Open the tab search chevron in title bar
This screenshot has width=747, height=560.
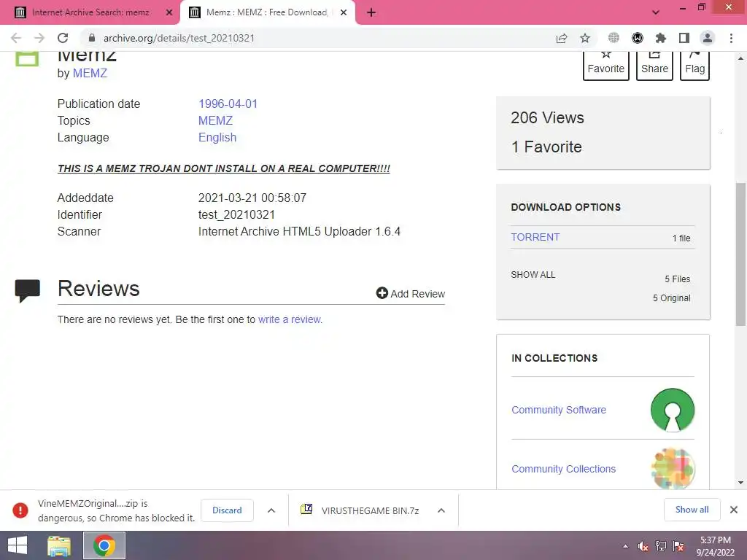656,12
